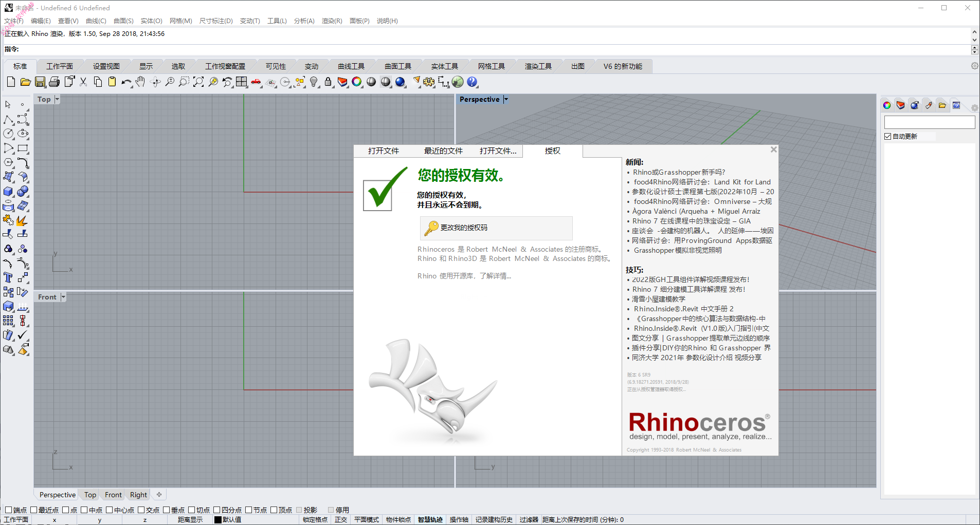Select the Pan hand tool

coord(141,82)
